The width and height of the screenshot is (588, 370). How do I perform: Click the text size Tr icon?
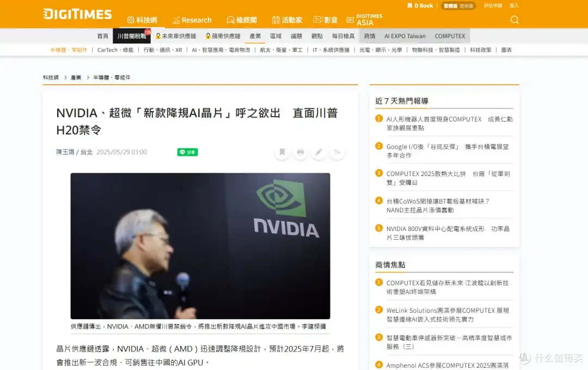tap(337, 152)
